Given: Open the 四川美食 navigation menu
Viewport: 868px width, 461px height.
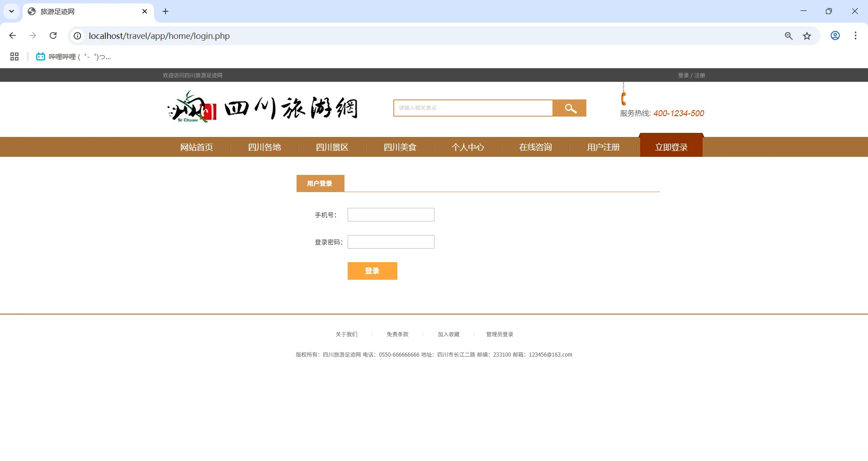Looking at the screenshot, I should pyautogui.click(x=400, y=147).
